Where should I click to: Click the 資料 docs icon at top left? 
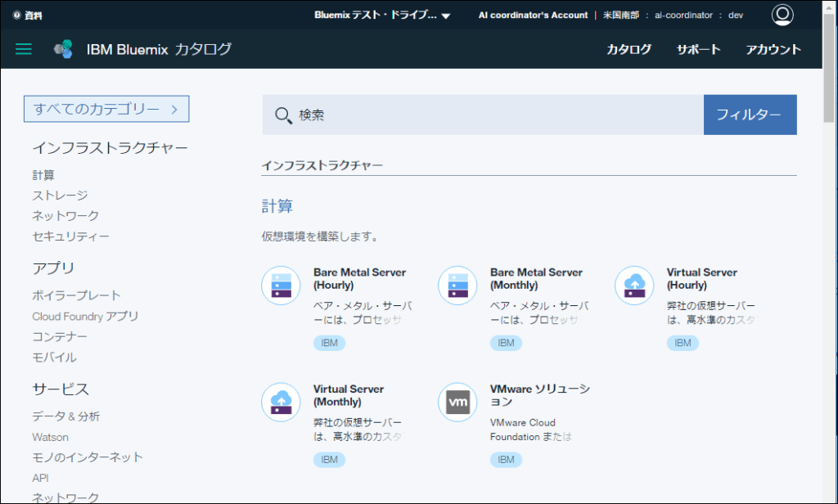click(x=16, y=16)
